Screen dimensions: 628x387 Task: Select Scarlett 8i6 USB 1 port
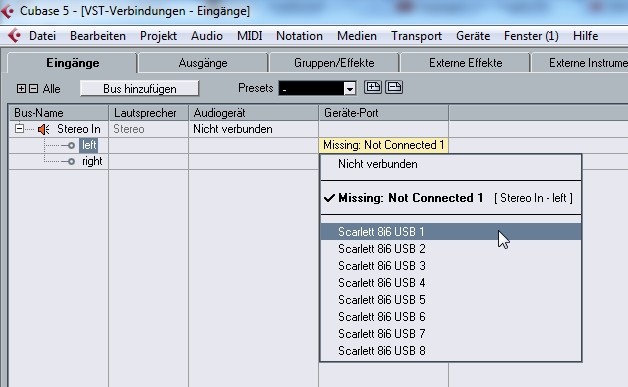451,232
